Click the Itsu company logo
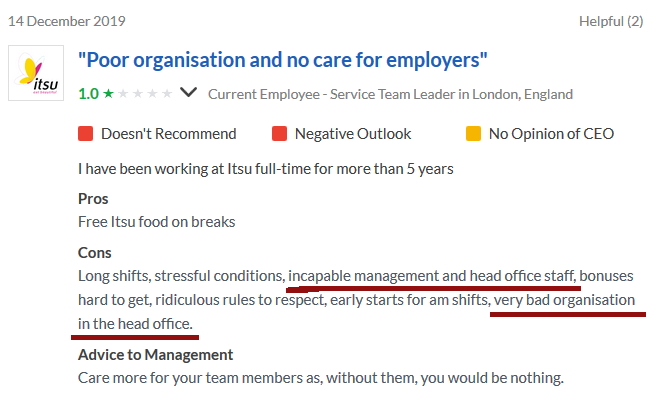 [x=36, y=73]
